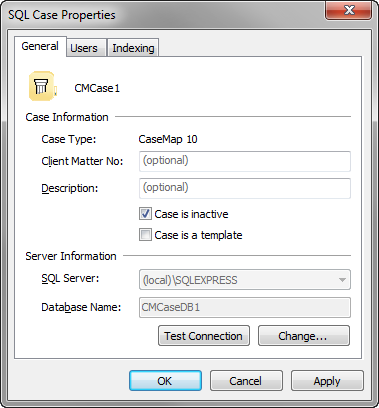Click the Case Type label
The image size is (379, 408).
point(69,139)
